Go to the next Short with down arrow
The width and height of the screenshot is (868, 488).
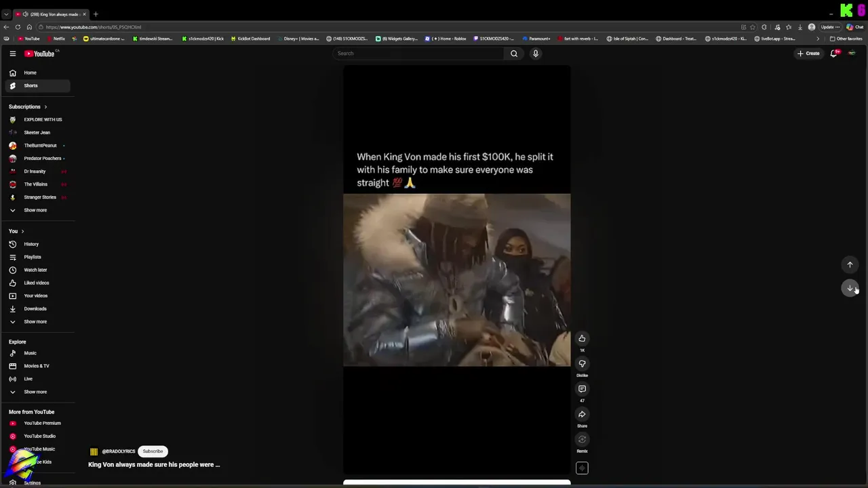[x=850, y=289]
